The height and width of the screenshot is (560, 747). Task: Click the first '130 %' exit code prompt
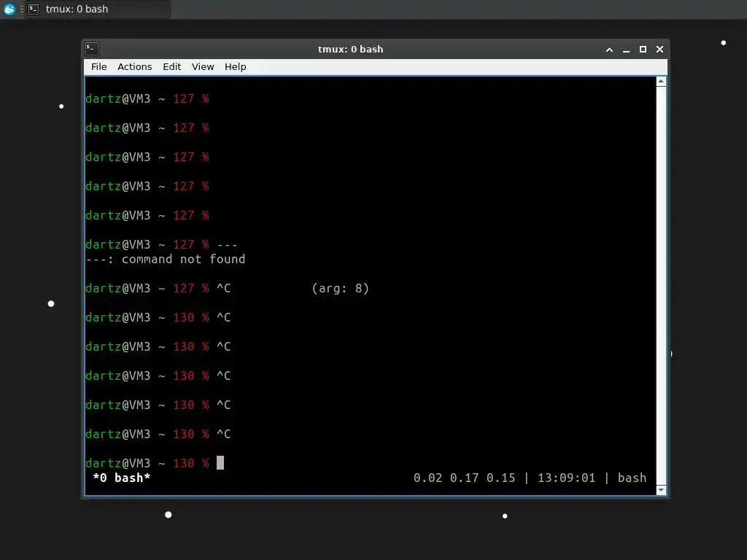point(191,317)
